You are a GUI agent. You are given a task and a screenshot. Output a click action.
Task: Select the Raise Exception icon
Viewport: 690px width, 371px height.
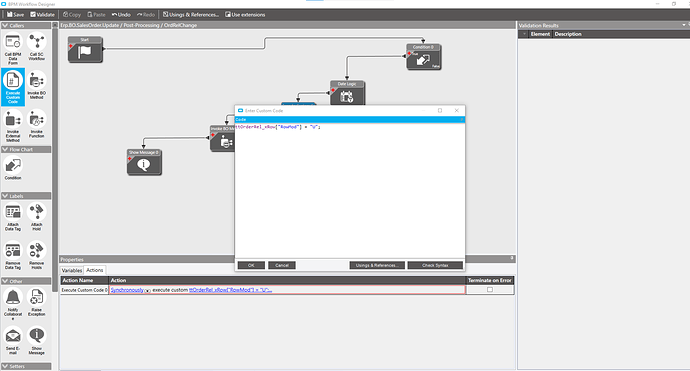coord(37,298)
